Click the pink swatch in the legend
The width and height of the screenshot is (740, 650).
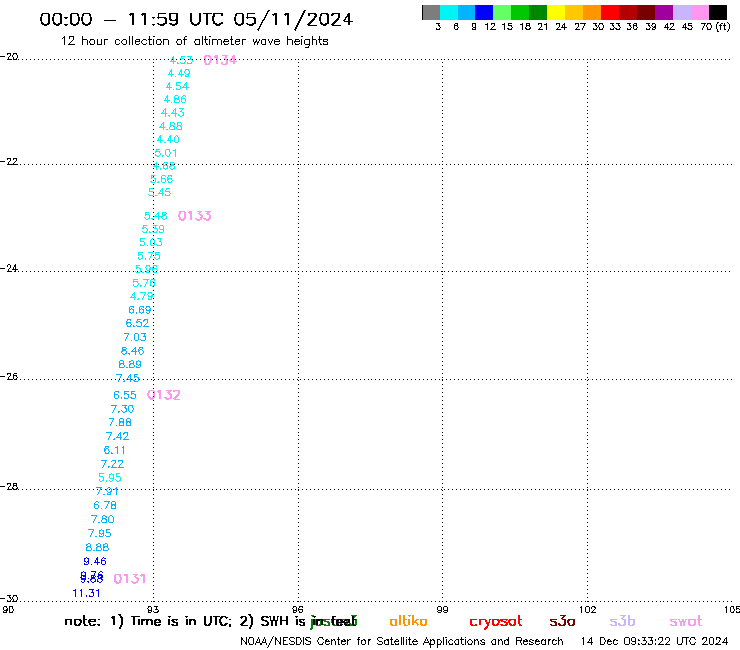(x=700, y=12)
